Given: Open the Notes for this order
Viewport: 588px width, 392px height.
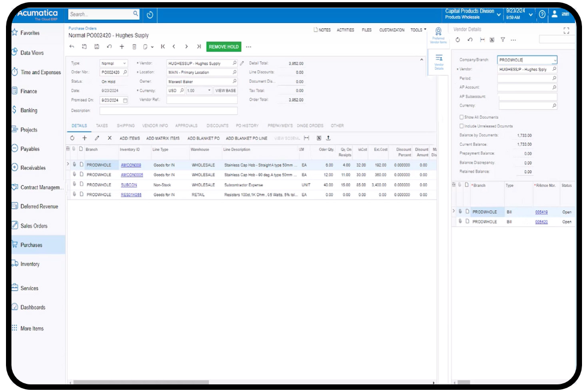Looking at the screenshot, I should click(x=322, y=29).
